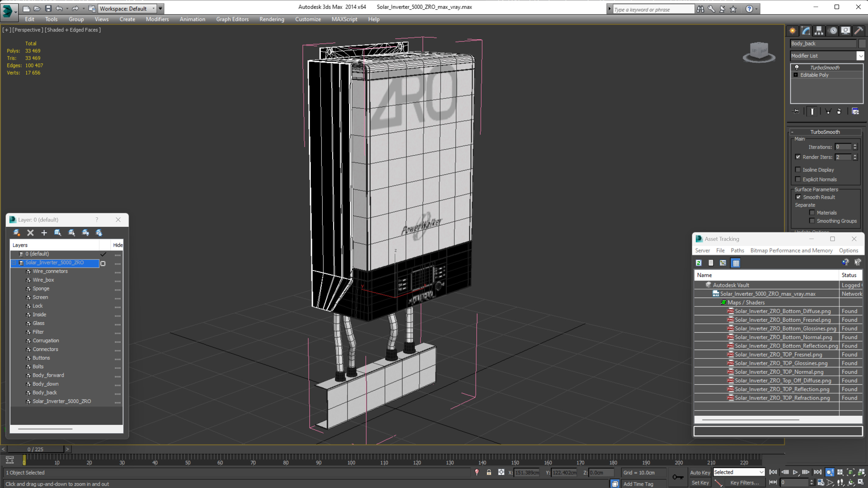
Task: Open the Motion command panel tab
Action: 833,31
